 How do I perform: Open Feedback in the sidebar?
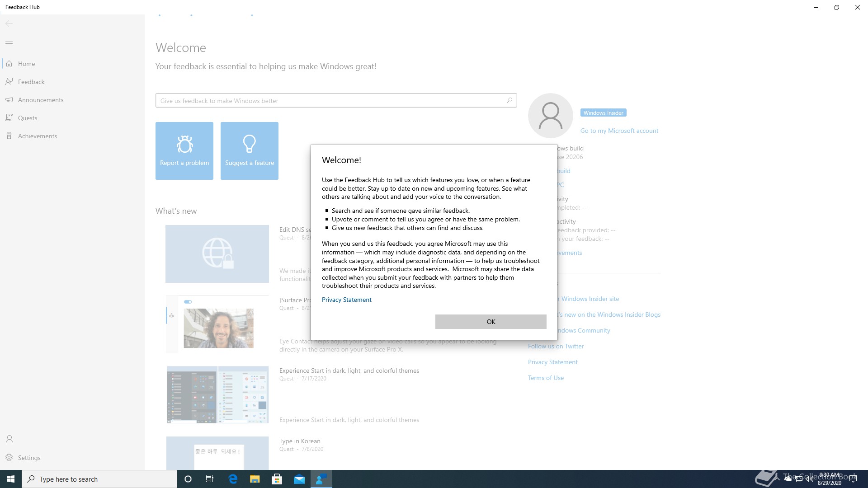[x=72, y=82]
